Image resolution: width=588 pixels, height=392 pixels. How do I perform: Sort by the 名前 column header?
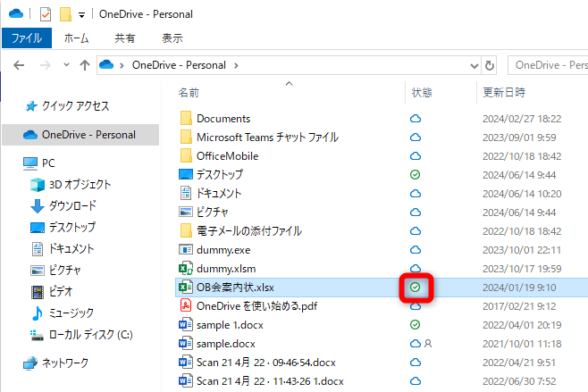point(189,93)
